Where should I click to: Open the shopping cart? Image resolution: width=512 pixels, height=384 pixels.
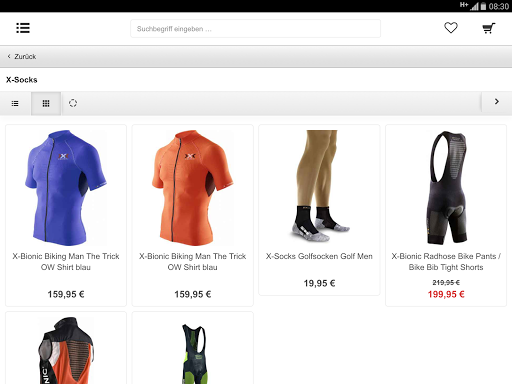coord(489,28)
